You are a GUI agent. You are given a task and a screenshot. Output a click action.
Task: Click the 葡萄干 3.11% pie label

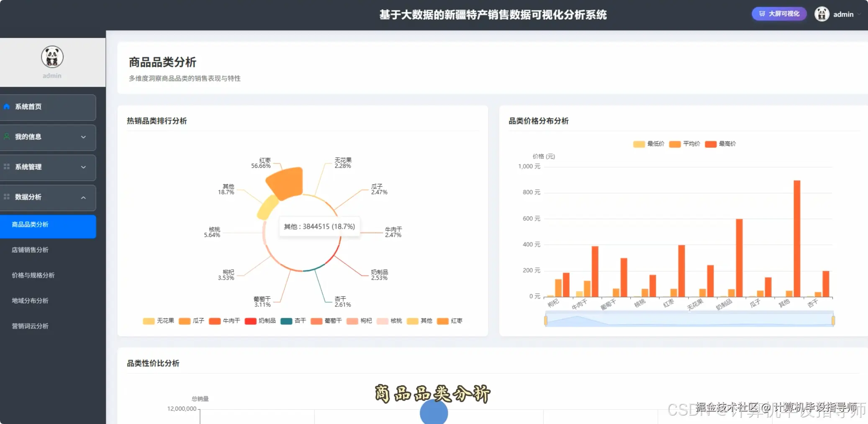(262, 302)
